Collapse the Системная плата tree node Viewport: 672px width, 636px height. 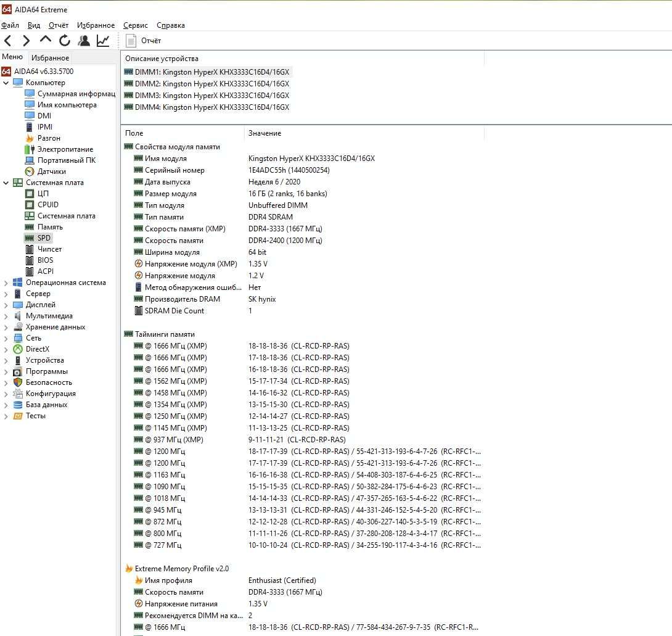pyautogui.click(x=6, y=183)
